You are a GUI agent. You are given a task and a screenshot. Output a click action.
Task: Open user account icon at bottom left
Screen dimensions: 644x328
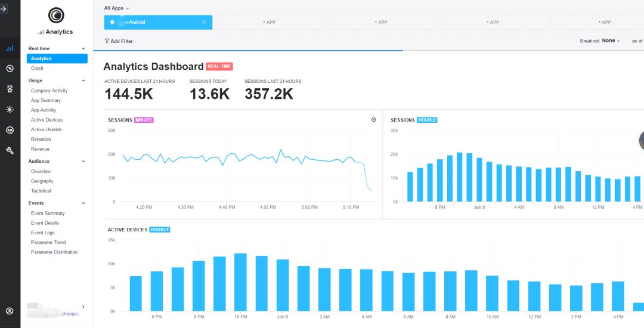[10, 311]
